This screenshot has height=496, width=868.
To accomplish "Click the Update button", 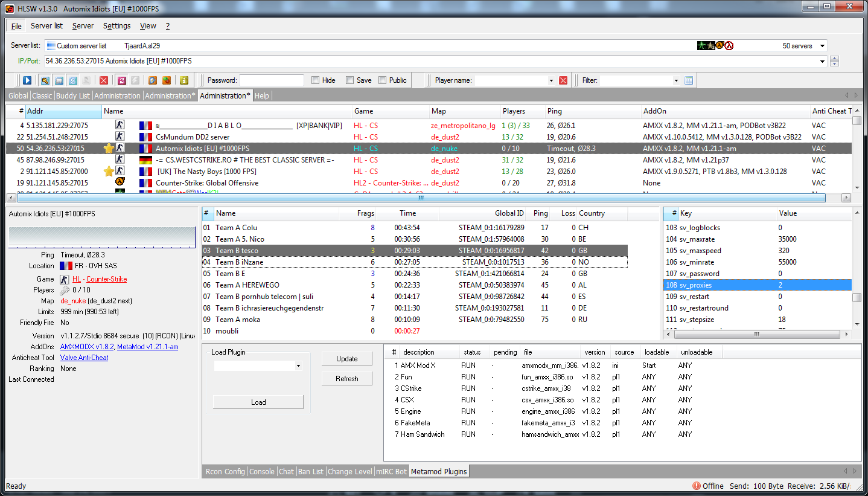I will [347, 358].
